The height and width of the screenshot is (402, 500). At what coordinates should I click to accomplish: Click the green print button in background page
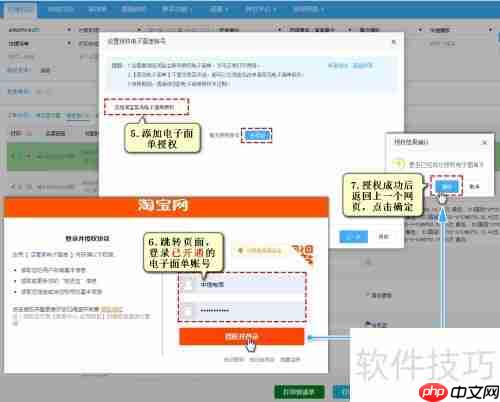pyautogui.click(x=299, y=392)
